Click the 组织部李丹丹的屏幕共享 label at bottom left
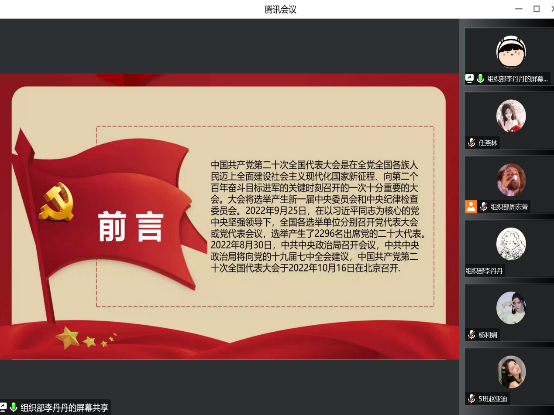The height and width of the screenshot is (415, 554). coord(64,408)
